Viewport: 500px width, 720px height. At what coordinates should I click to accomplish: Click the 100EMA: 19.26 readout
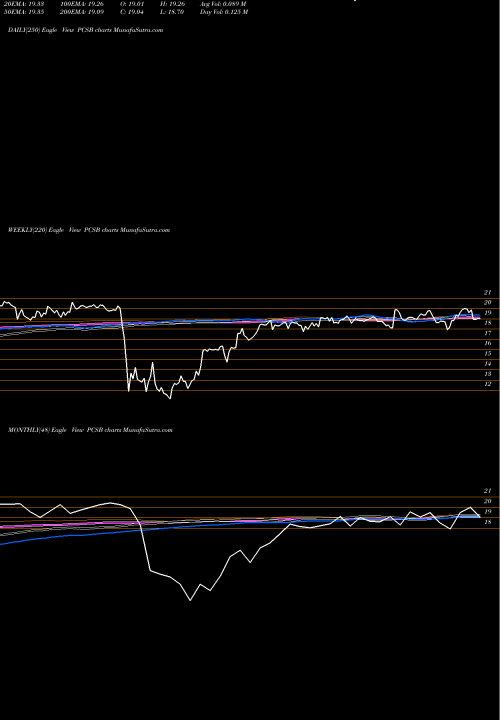pyautogui.click(x=82, y=3)
